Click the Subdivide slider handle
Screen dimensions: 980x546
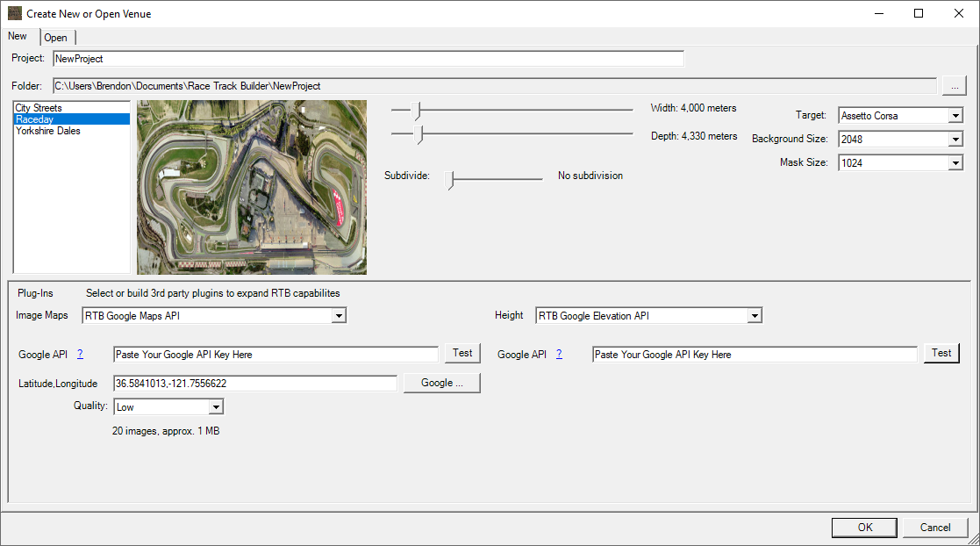point(451,179)
